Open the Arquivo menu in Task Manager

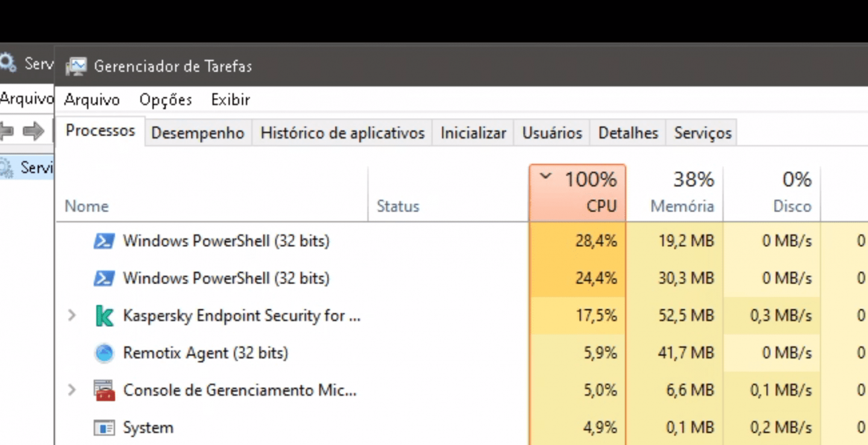click(x=92, y=100)
